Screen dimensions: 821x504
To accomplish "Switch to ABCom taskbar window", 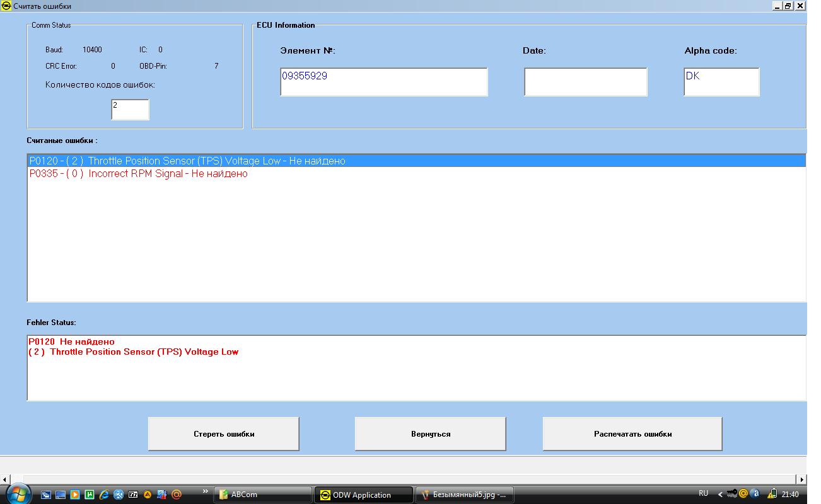I will coord(262,495).
